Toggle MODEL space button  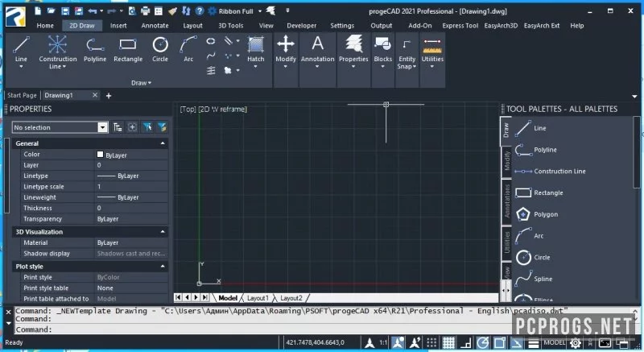[554, 342]
